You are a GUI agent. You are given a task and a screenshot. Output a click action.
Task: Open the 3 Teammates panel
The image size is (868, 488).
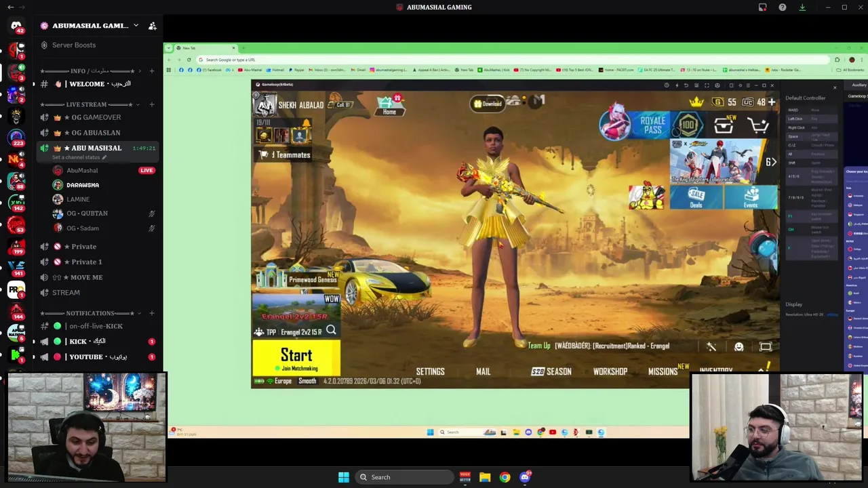click(x=283, y=155)
